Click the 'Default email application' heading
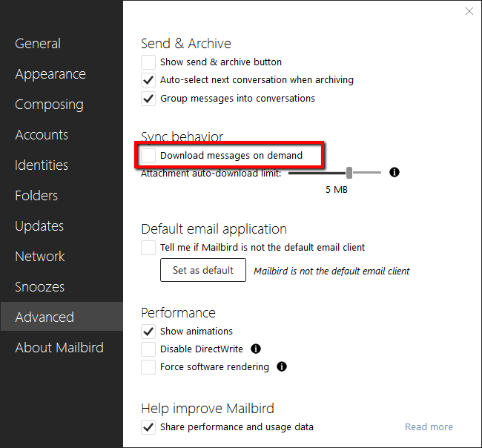This screenshot has width=482, height=448. tap(214, 229)
